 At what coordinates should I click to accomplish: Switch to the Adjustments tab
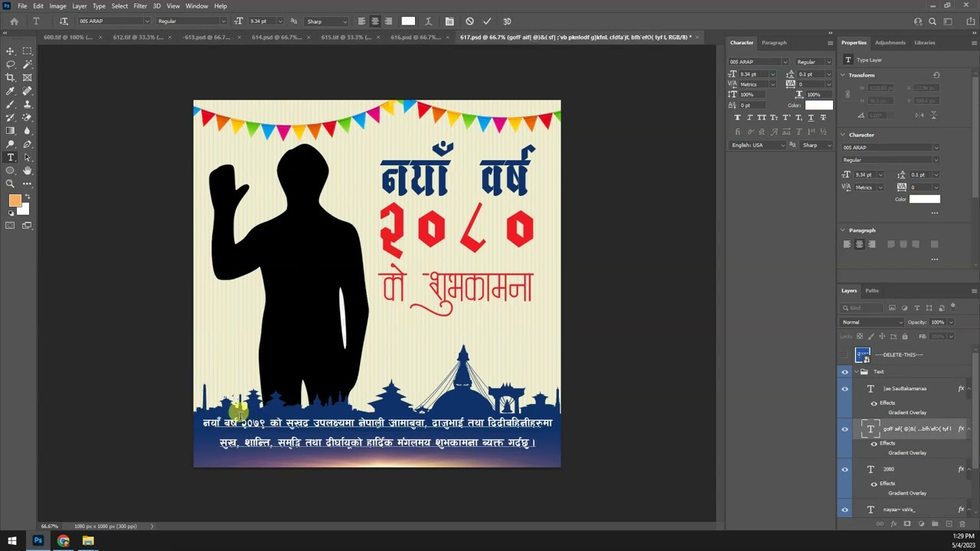[x=890, y=43]
